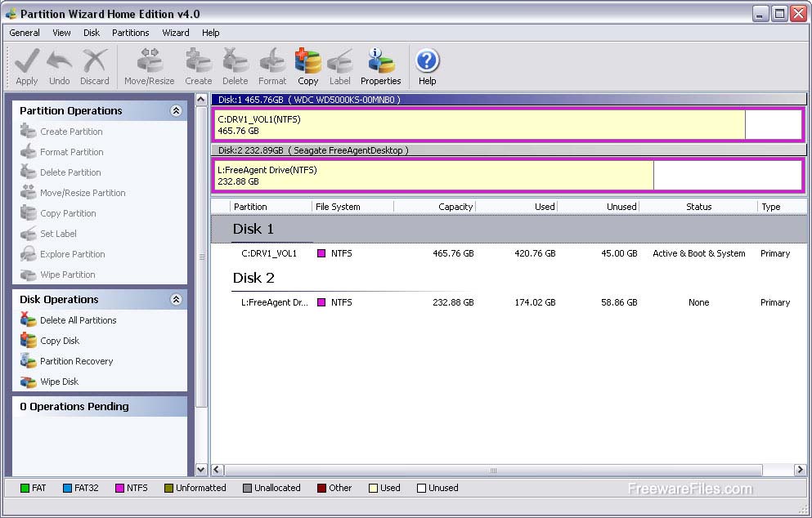
Task: Choose Copy Disk in sidebar
Action: [60, 341]
